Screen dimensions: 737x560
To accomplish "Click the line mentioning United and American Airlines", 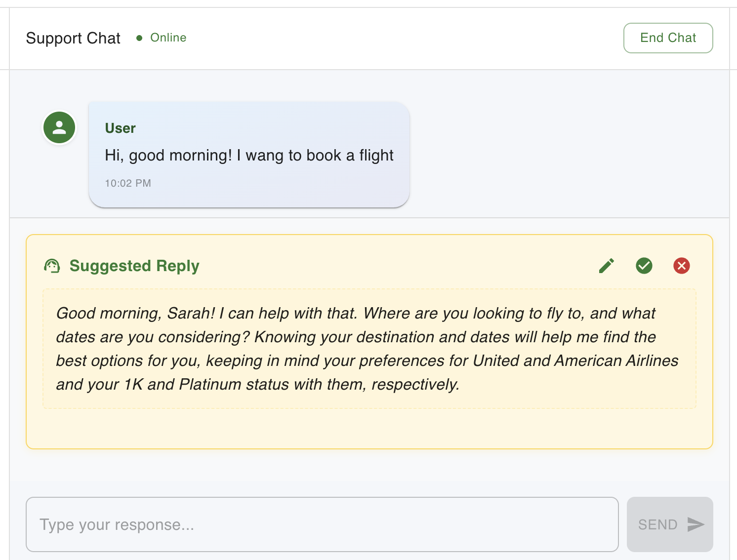I will (367, 360).
